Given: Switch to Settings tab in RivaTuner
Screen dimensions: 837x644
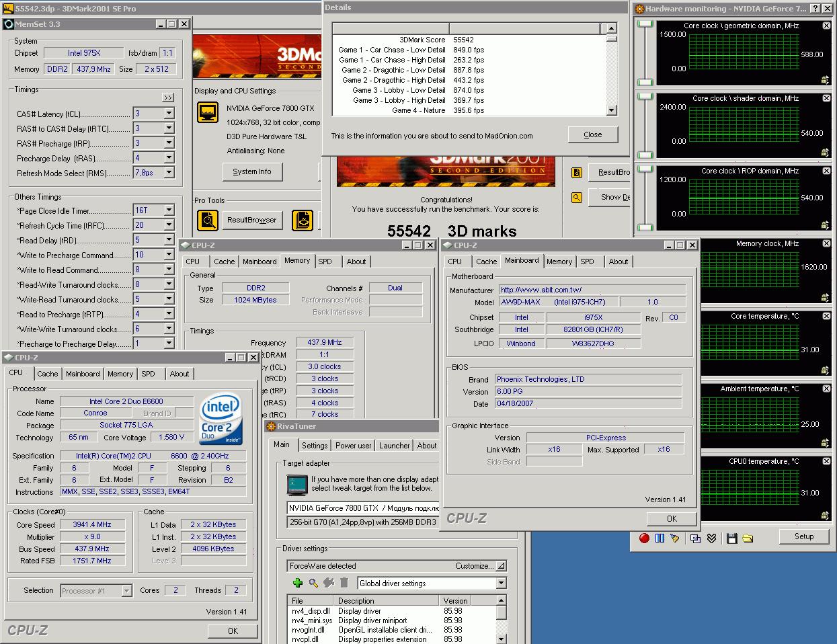Looking at the screenshot, I should (315, 446).
